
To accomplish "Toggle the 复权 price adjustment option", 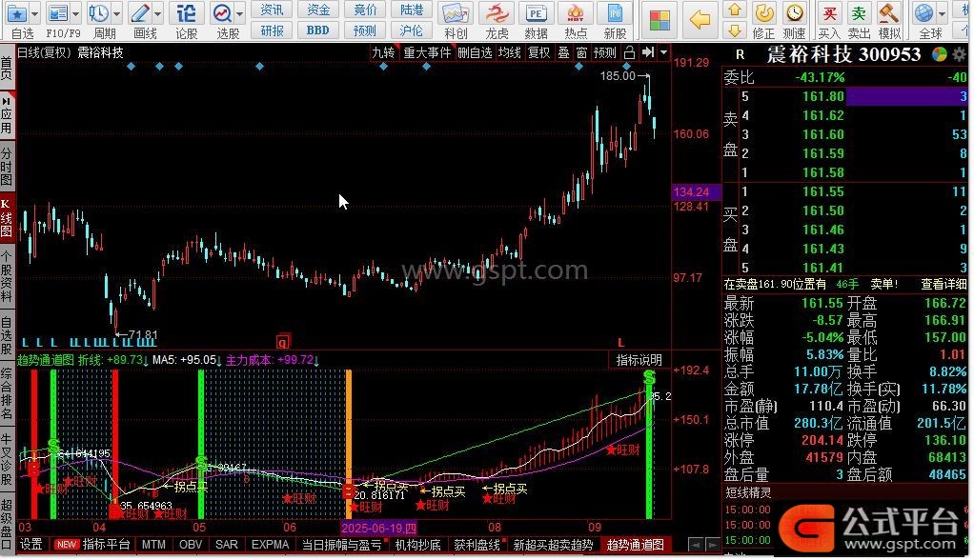I will coord(538,52).
